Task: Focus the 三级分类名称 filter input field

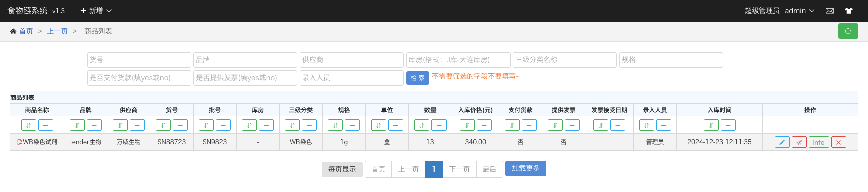Action: coord(565,60)
